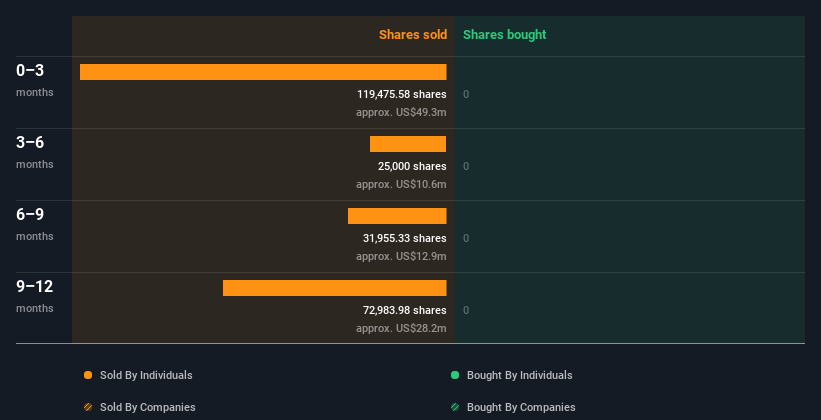Click the 0–3 months orange bar
The width and height of the screenshot is (821, 420).
pyautogui.click(x=263, y=72)
